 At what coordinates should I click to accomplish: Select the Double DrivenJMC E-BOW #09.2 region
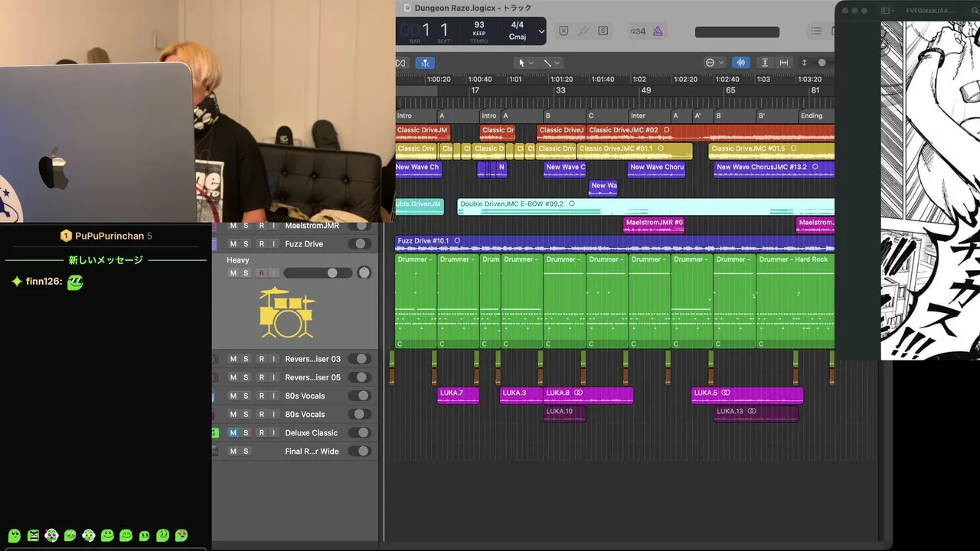[x=645, y=207]
